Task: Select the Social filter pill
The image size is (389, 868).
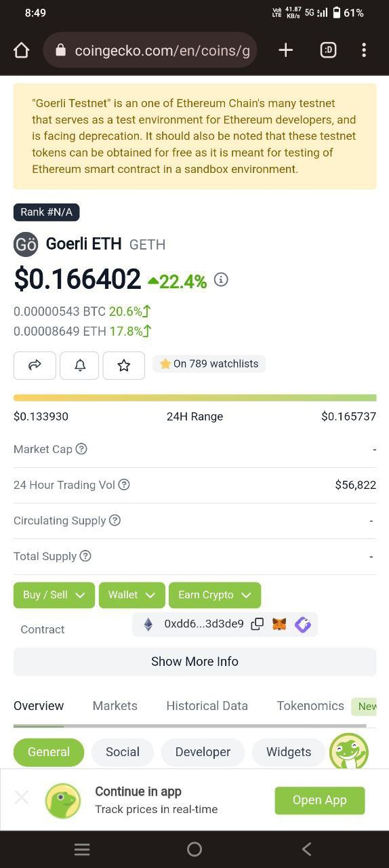Action: 123,752
